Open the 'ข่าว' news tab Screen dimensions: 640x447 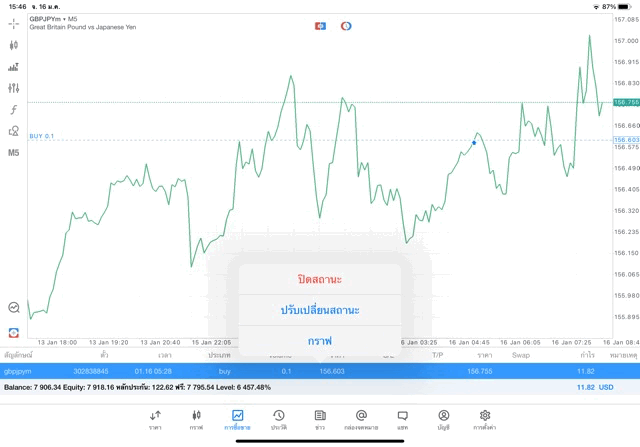point(320,419)
